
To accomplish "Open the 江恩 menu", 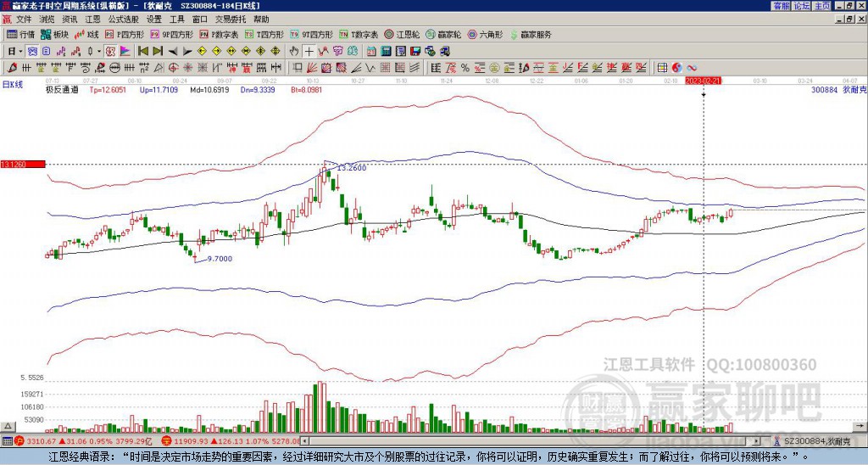I will pos(92,20).
